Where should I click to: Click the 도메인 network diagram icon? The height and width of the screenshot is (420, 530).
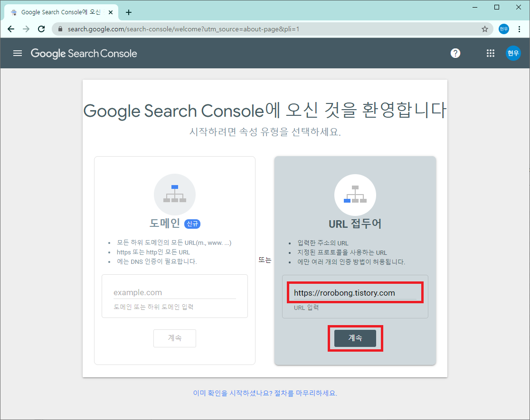click(175, 194)
